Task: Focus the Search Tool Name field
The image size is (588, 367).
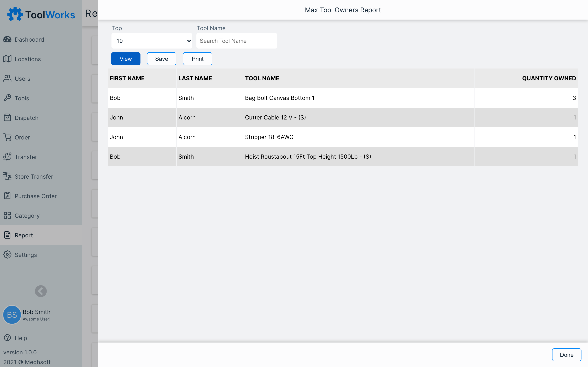Action: coord(236,41)
